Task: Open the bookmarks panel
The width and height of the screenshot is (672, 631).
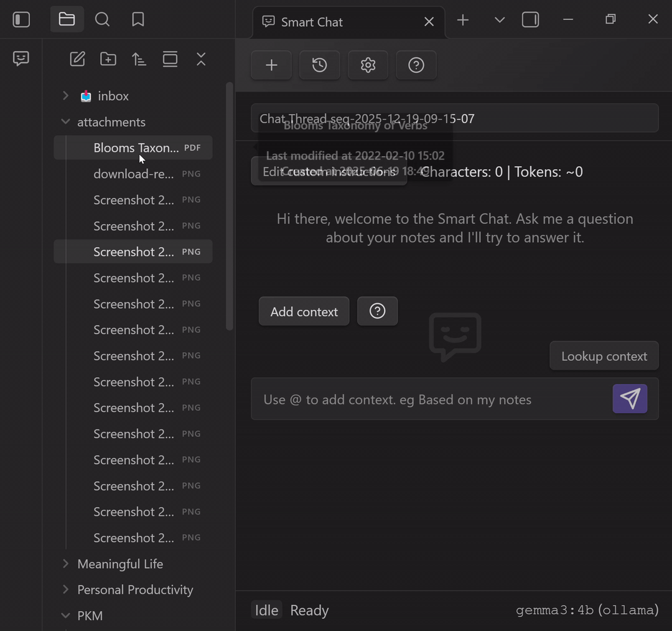Action: [x=138, y=20]
